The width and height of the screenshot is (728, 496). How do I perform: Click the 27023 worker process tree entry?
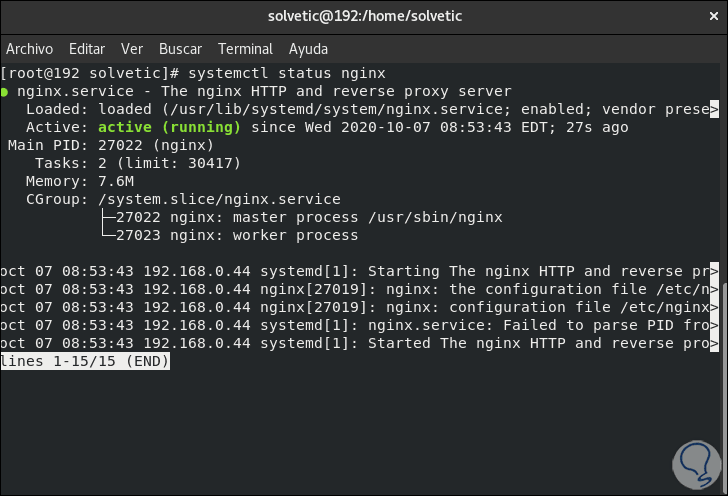tap(236, 235)
